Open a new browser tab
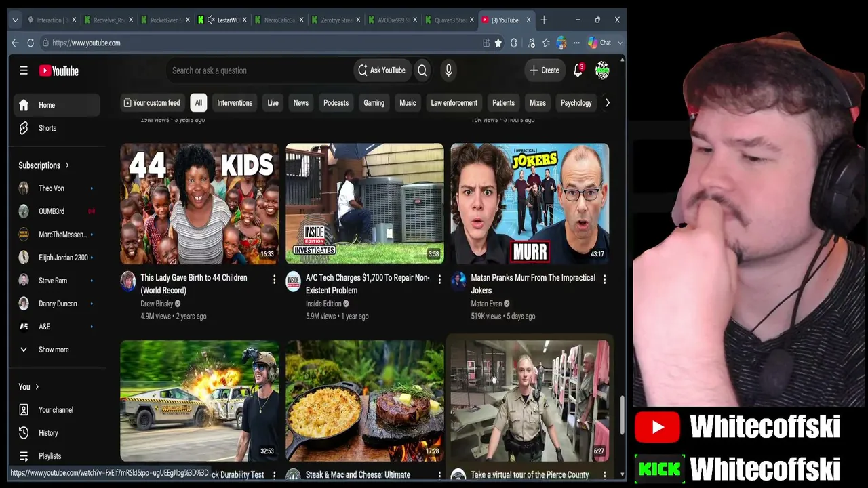 click(544, 20)
